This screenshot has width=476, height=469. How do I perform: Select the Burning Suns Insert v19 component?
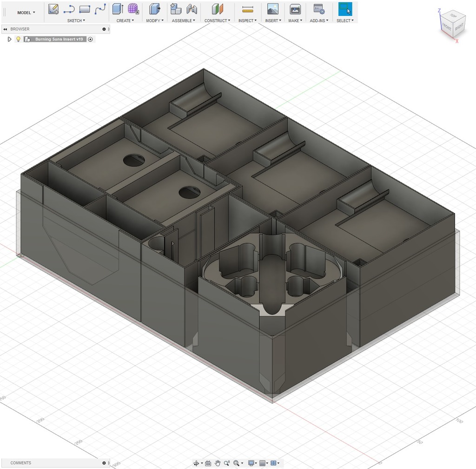tap(59, 39)
